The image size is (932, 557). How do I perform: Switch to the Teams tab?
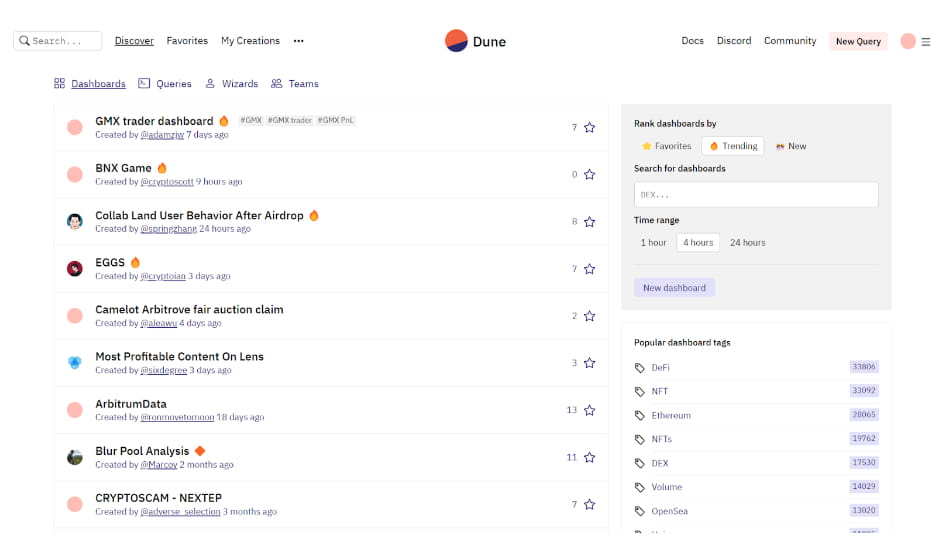point(295,84)
